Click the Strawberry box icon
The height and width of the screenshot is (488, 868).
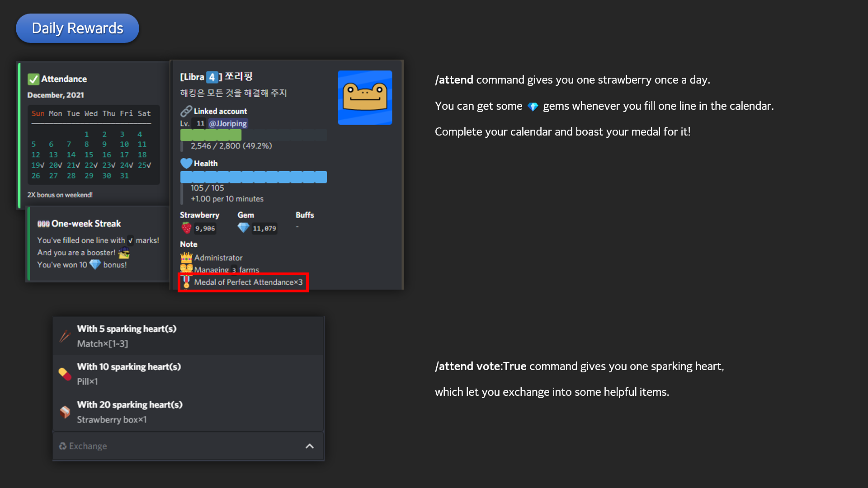pos(65,412)
